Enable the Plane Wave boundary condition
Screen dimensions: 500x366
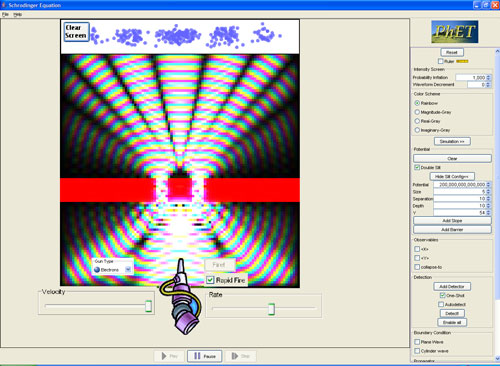[x=417, y=342]
